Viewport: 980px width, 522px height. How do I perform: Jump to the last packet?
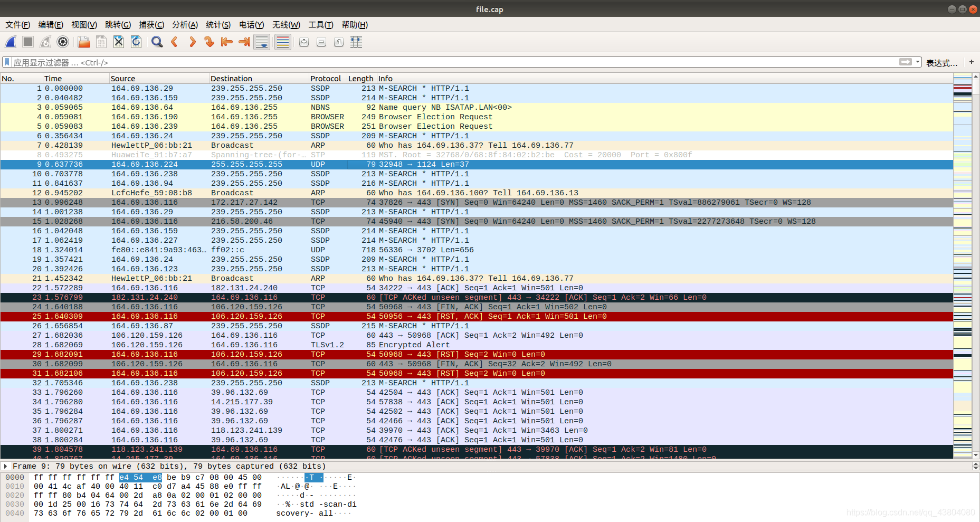(x=244, y=42)
